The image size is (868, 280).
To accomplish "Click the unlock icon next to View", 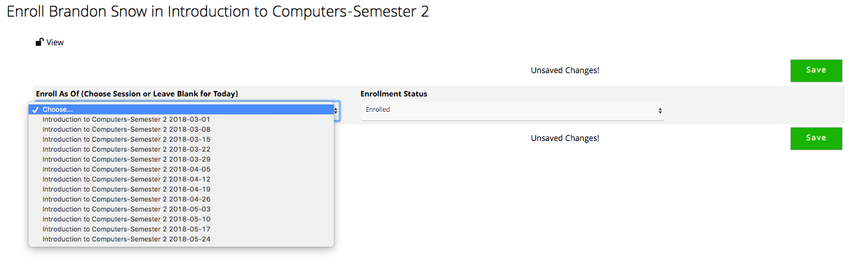I will coord(39,42).
